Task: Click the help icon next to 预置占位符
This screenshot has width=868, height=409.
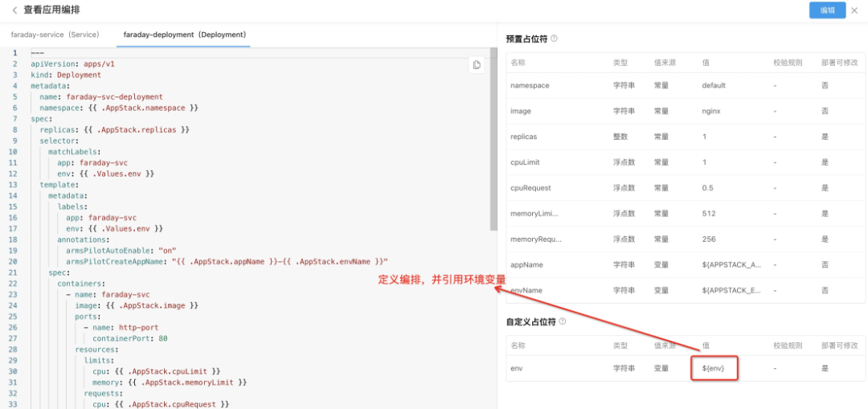Action: [554, 39]
